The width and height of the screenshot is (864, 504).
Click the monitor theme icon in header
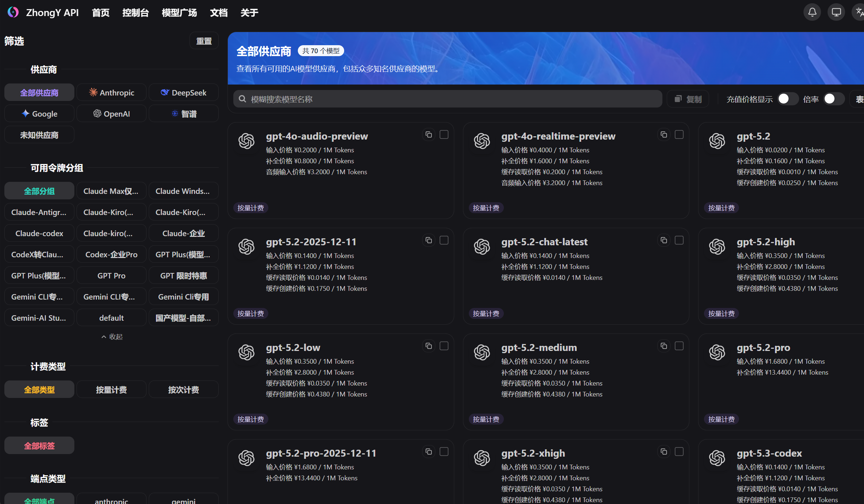(x=836, y=12)
